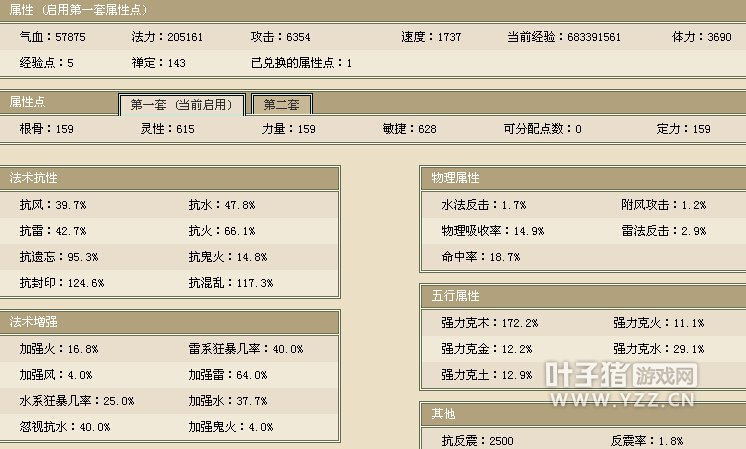Viewport: 746px width, 449px height.
Task: Select the 当前经验 value 683391561
Action: tap(564, 37)
